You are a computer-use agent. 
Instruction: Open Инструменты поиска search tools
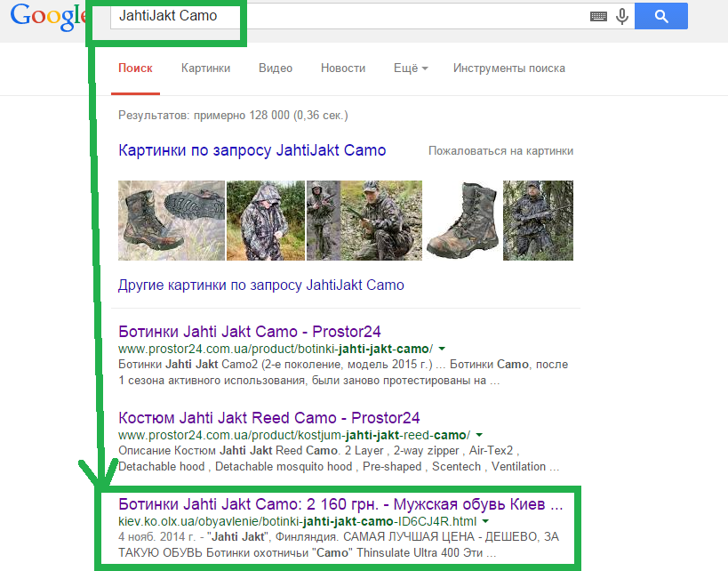pyautogui.click(x=508, y=68)
